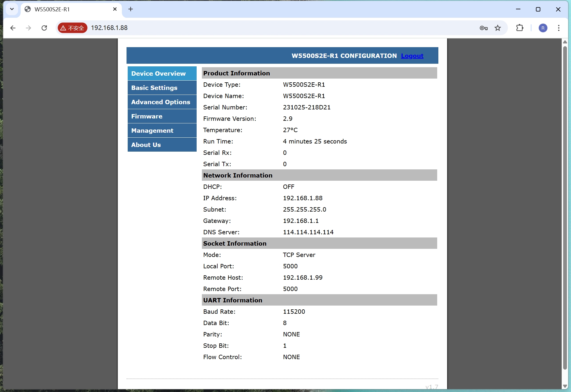
Task: Click the Logout link
Action: pyautogui.click(x=412, y=56)
